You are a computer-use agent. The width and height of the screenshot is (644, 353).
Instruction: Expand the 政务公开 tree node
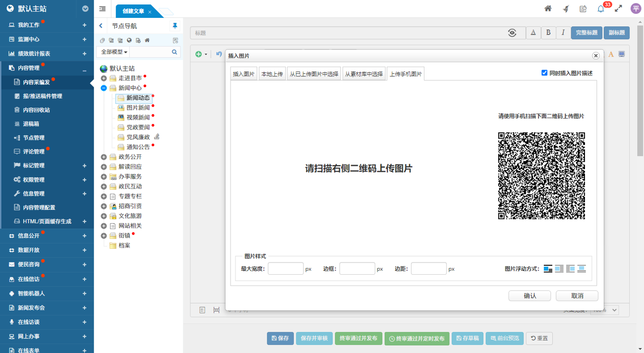point(104,157)
